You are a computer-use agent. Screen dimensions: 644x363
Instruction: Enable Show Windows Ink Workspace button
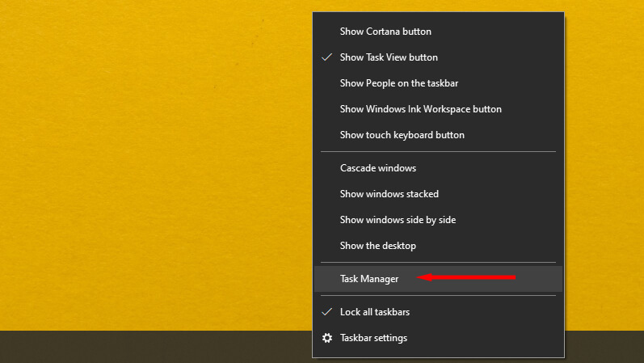click(x=420, y=109)
